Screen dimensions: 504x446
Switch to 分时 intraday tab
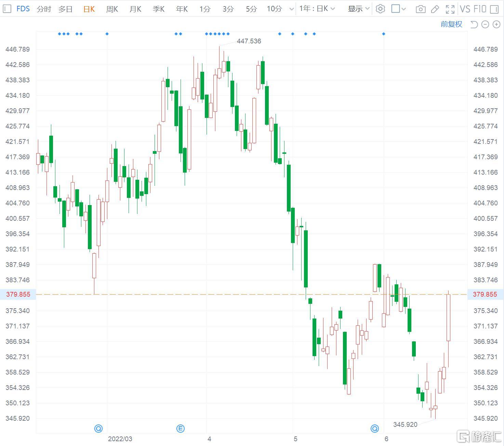(44, 9)
